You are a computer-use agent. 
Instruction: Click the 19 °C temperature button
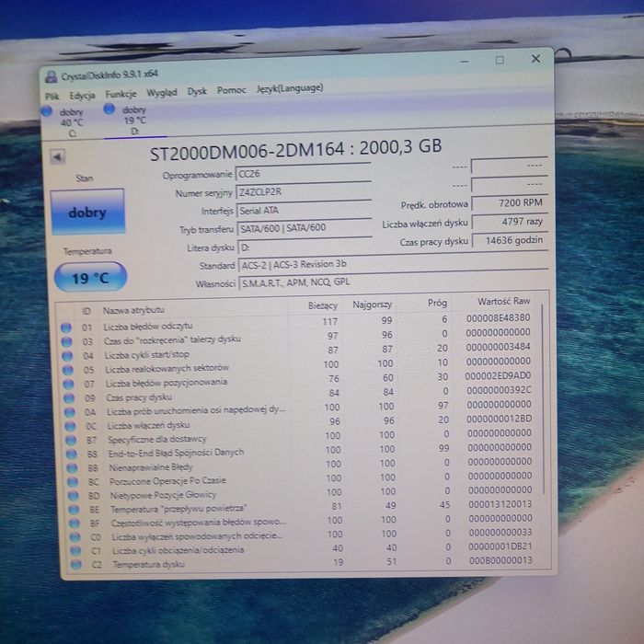click(90, 277)
